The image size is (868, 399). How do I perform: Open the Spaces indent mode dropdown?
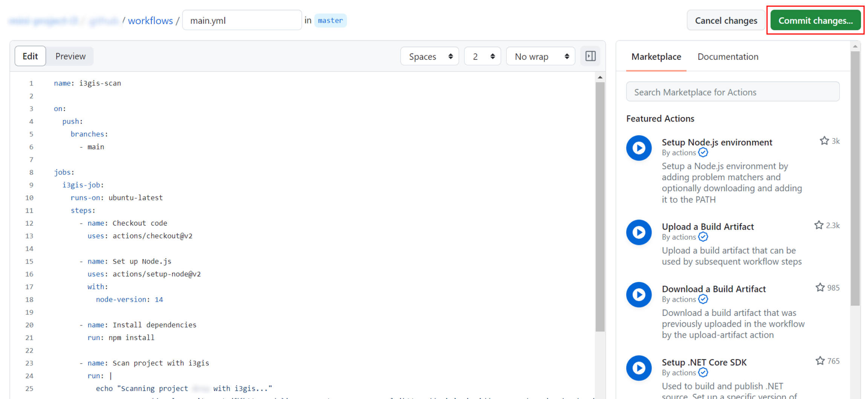(429, 56)
